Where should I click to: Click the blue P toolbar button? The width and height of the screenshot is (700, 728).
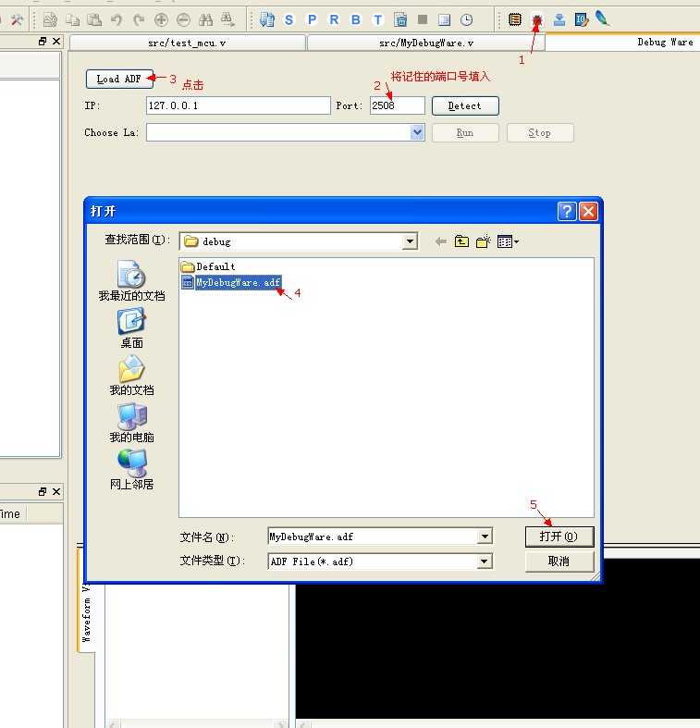coord(312,20)
